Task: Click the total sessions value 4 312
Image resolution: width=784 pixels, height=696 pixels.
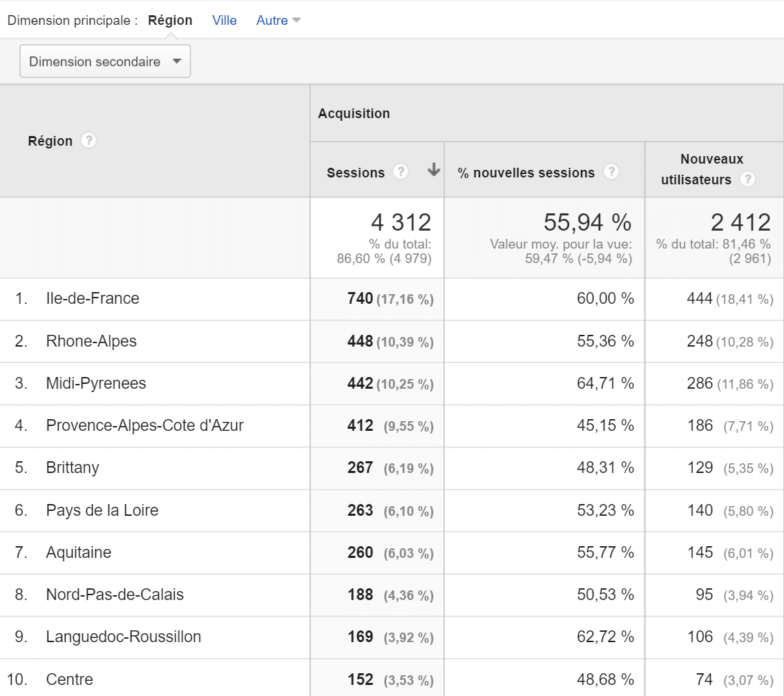Action: click(401, 222)
